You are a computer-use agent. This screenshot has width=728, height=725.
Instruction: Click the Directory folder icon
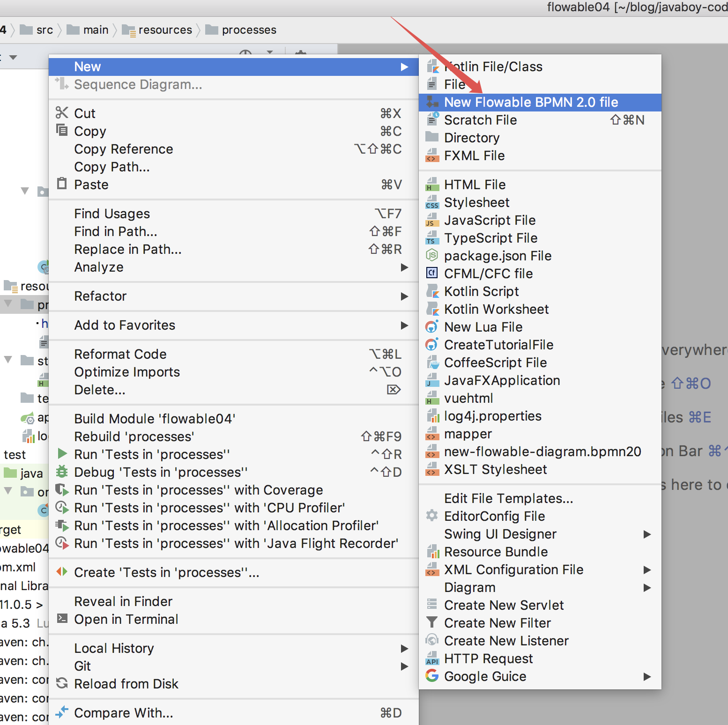pyautogui.click(x=432, y=137)
